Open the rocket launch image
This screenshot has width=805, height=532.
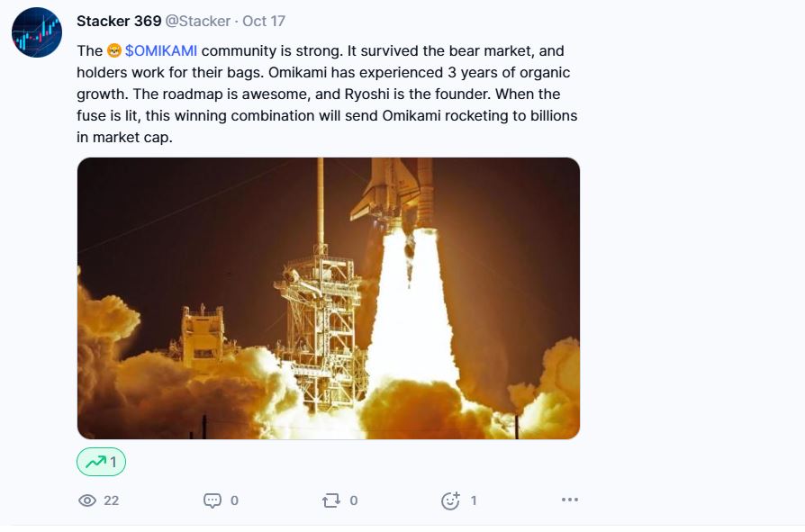click(328, 298)
